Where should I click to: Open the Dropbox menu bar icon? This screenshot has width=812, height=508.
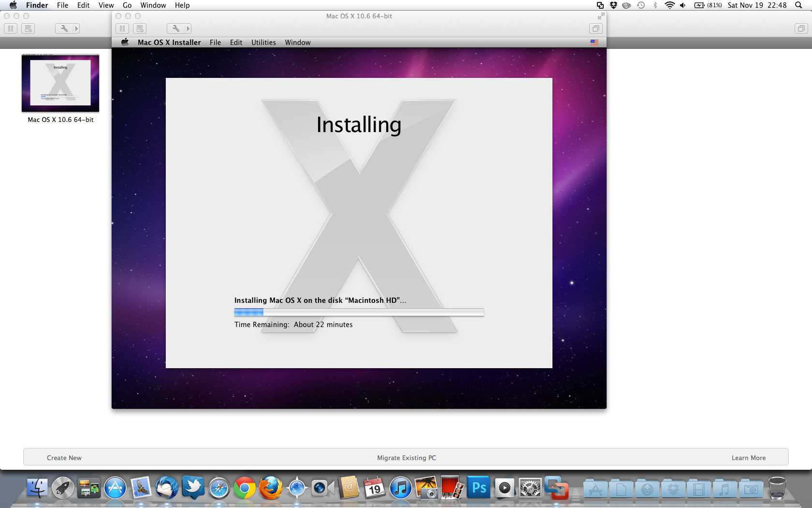(613, 5)
